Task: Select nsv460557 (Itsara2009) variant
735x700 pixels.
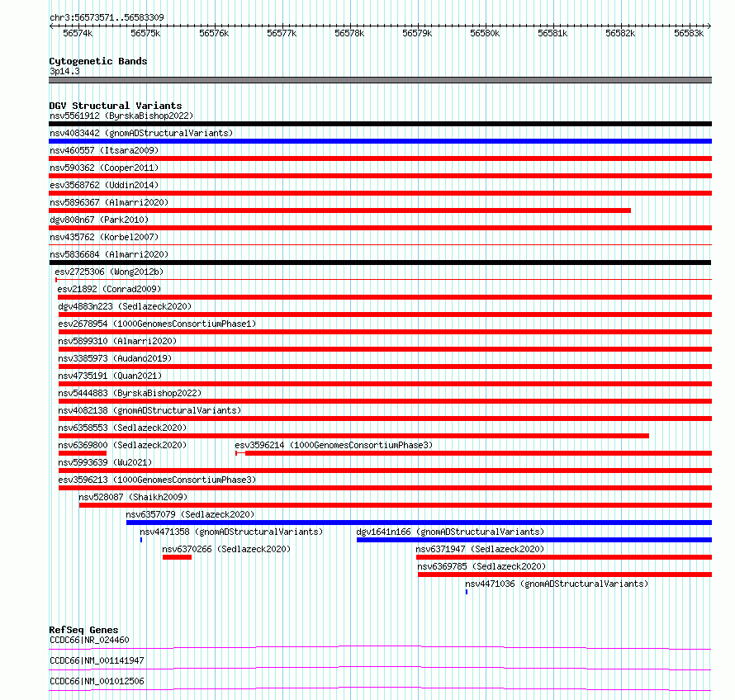Action: 104,150
